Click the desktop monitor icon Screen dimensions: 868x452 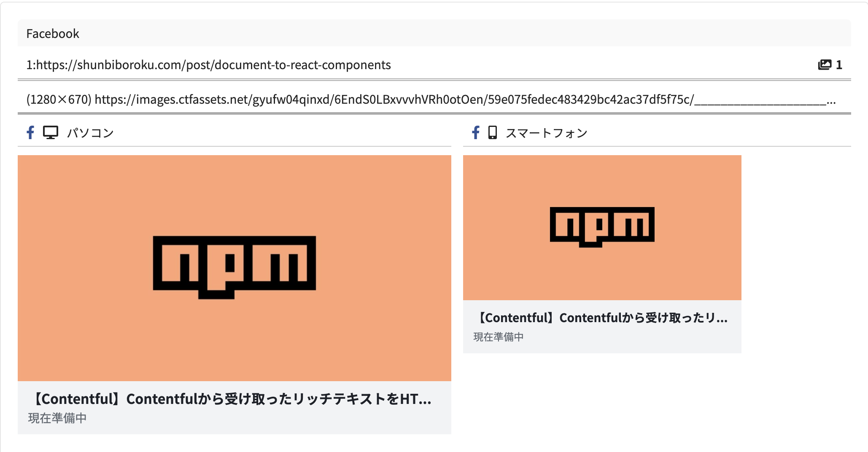pyautogui.click(x=51, y=133)
